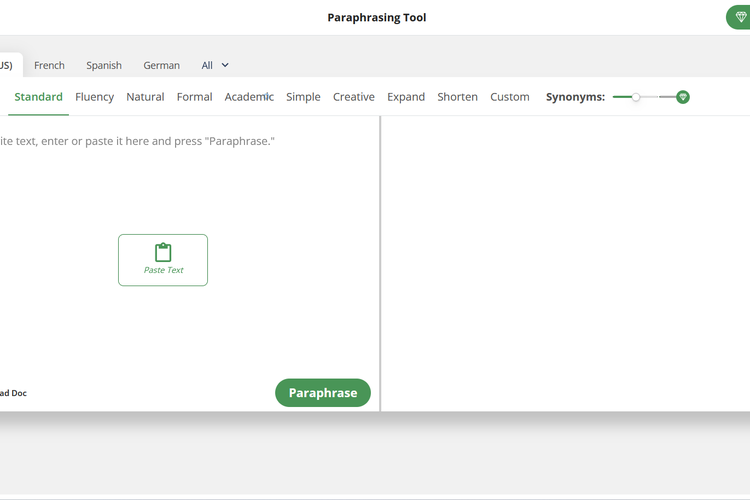Click the Paste Text clipboard icon
Viewport: 750px width, 500px height.
163,253
